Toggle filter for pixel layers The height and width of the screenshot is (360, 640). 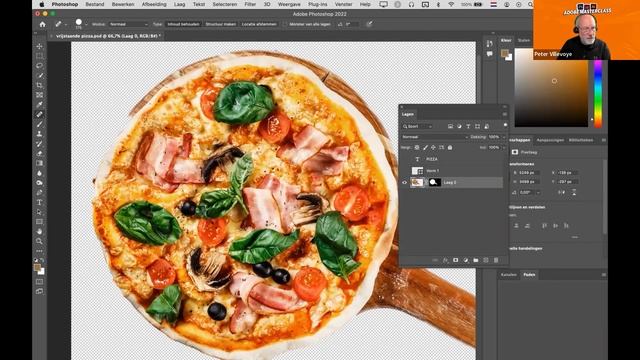(x=450, y=127)
